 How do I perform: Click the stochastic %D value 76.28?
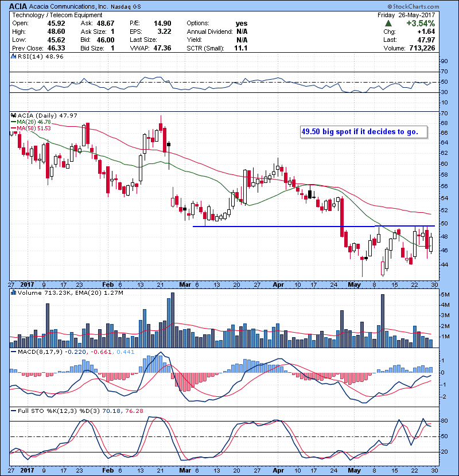pos(134,411)
